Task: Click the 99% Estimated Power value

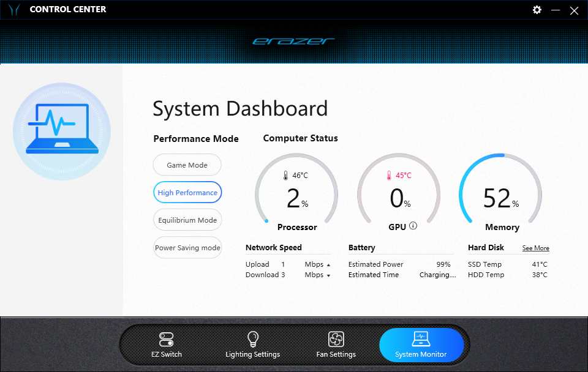Action: coord(443,264)
